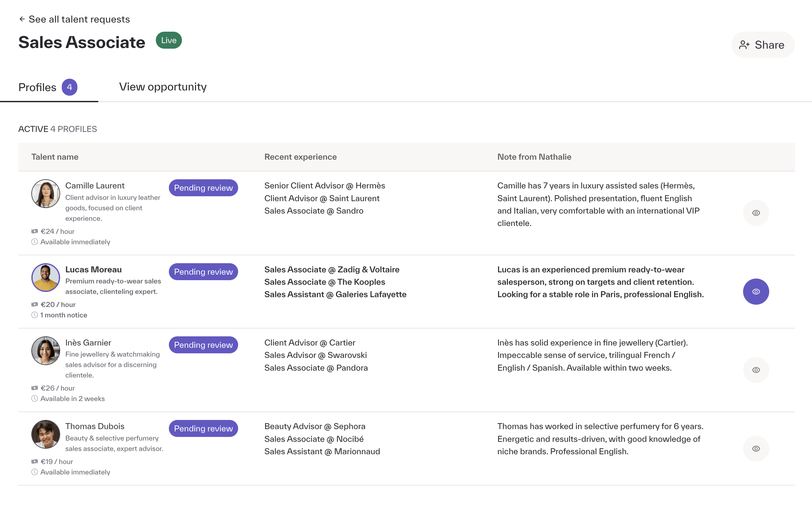Click Pending review badge for Camille Laurent
This screenshot has height=514, width=812.
(203, 188)
